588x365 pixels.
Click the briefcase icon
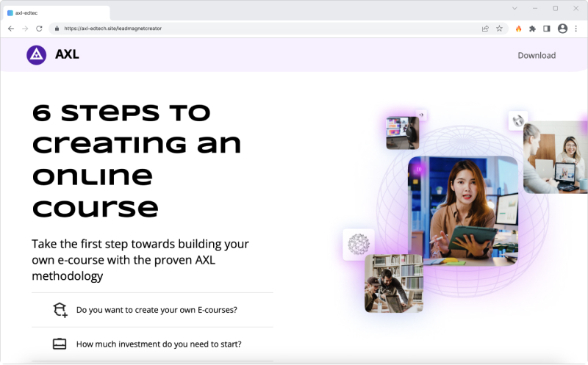point(60,344)
